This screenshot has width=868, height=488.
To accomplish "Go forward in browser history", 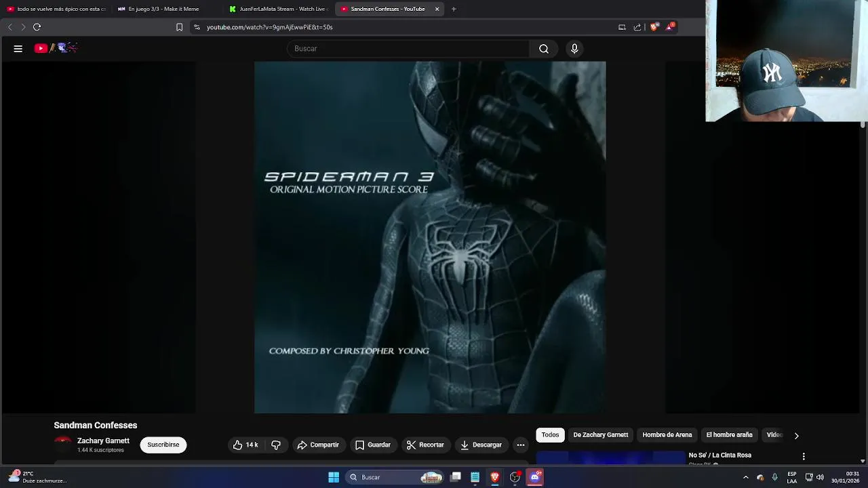I will tap(23, 27).
